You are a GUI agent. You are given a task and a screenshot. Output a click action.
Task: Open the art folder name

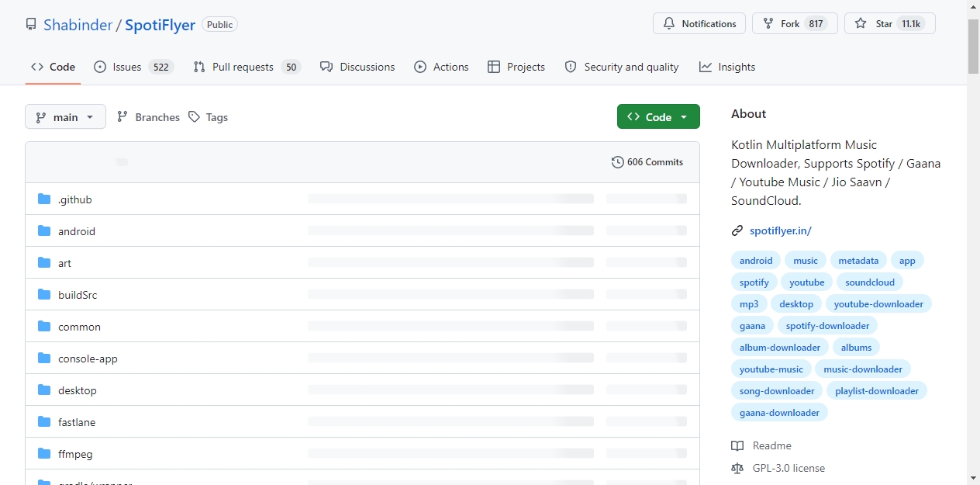pos(64,263)
